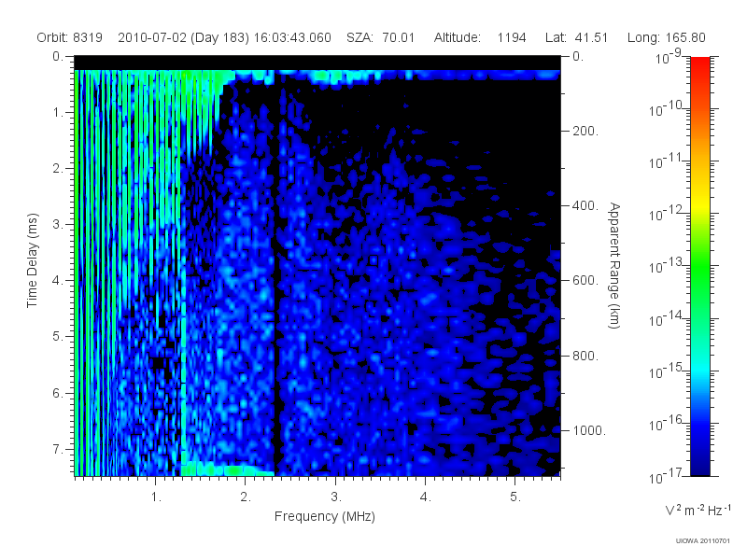747x560 pixels.
Task: Click the green band at the ionogram's bottom edge
Action: tap(228, 469)
